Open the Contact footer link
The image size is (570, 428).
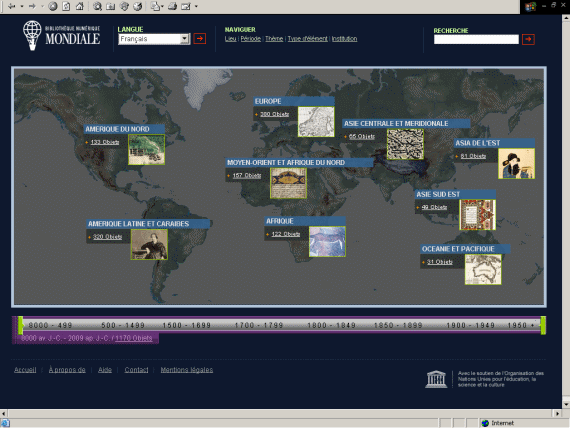coord(136,370)
